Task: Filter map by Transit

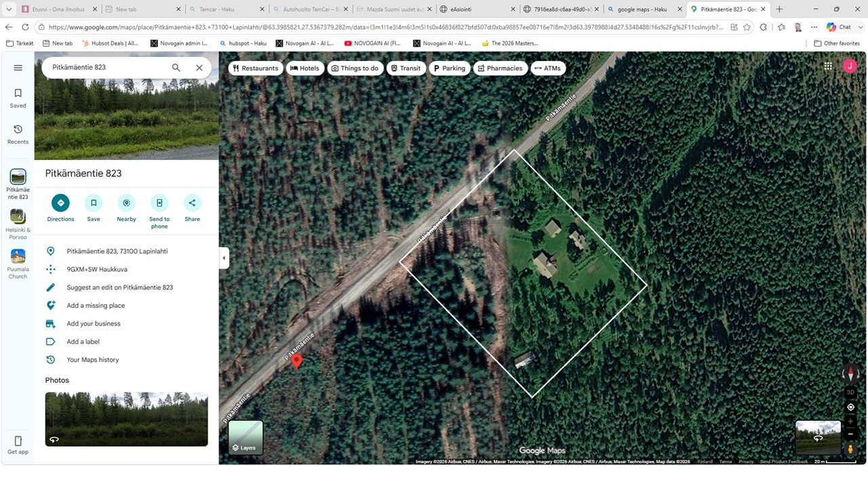Action: click(406, 68)
